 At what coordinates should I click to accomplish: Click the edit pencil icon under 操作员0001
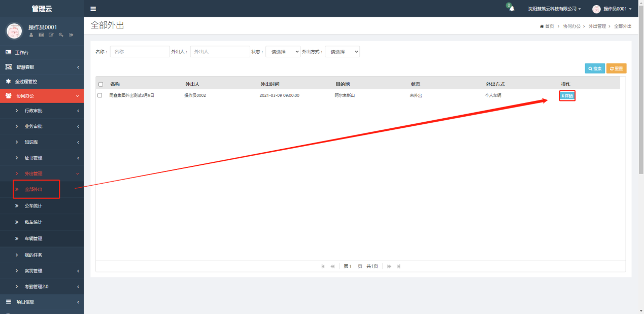click(x=51, y=35)
